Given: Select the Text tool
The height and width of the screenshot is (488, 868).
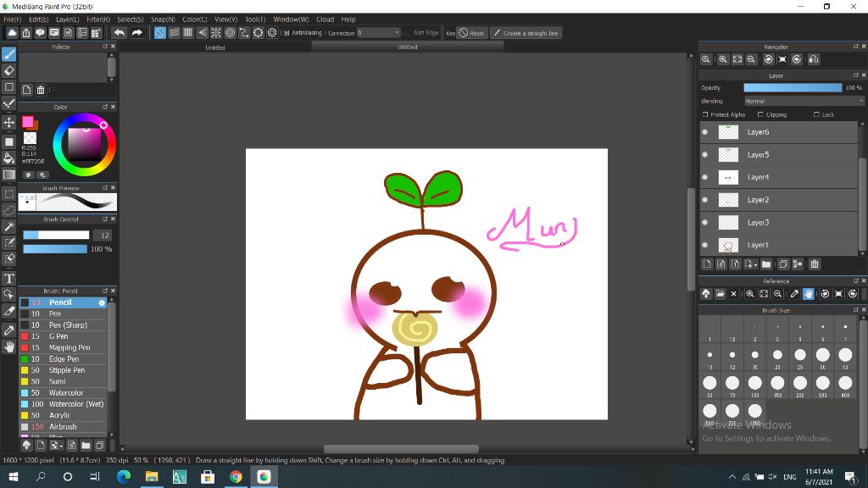Looking at the screenshot, I should click(9, 278).
